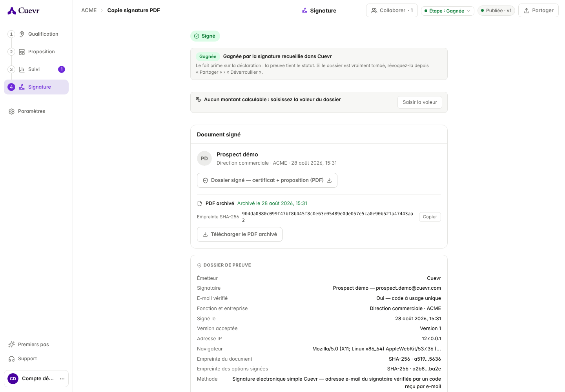Open Paramètres settings

tap(36, 111)
